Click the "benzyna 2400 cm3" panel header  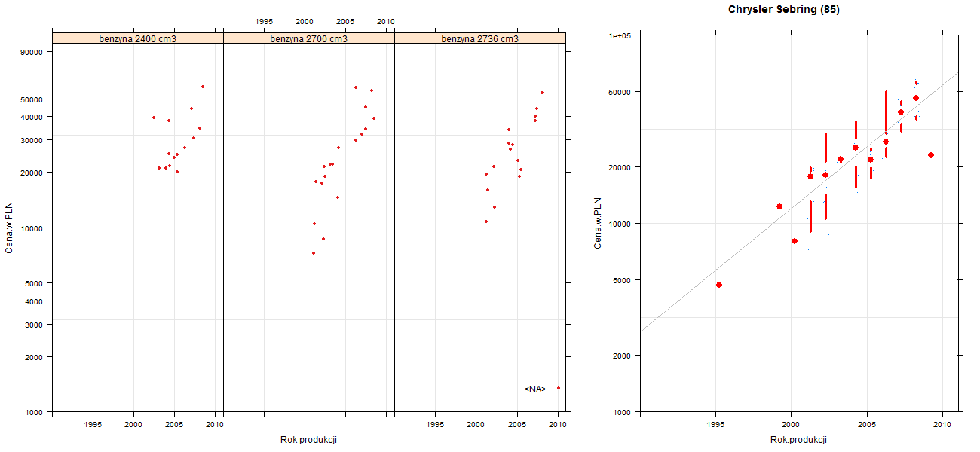coord(138,38)
